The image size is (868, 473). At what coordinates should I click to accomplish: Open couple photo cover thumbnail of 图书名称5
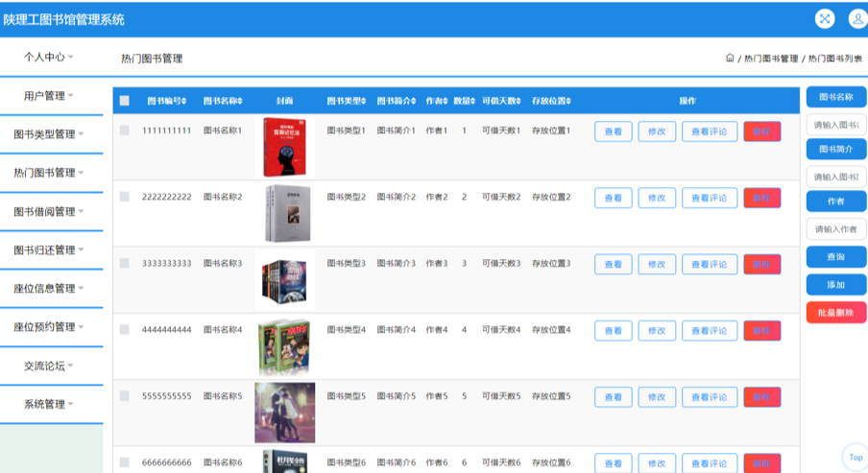(x=284, y=413)
